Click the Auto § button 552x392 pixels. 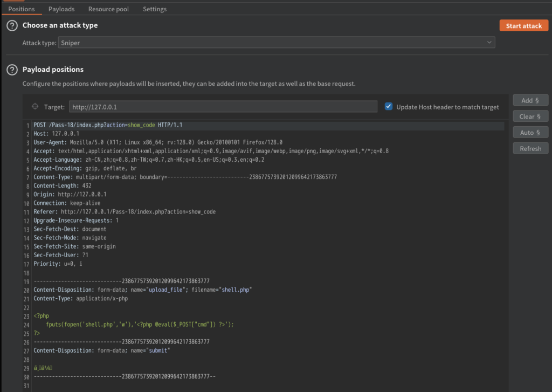(530, 133)
